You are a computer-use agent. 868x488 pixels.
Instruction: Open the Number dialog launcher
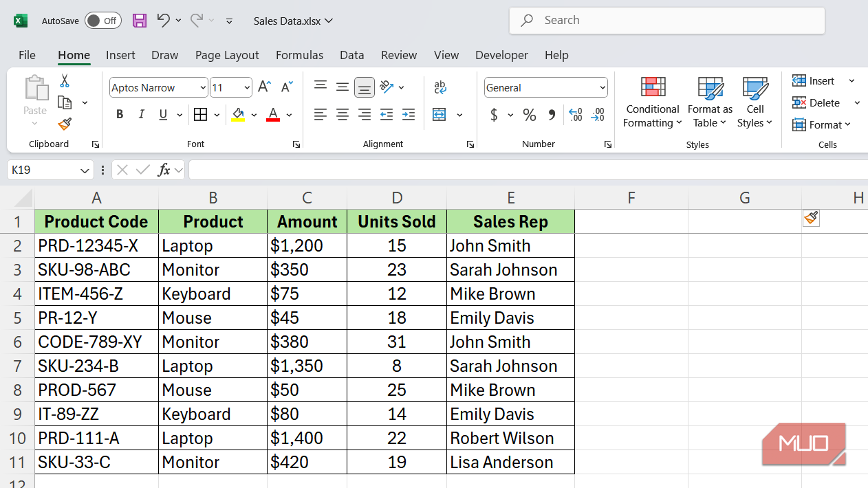608,144
